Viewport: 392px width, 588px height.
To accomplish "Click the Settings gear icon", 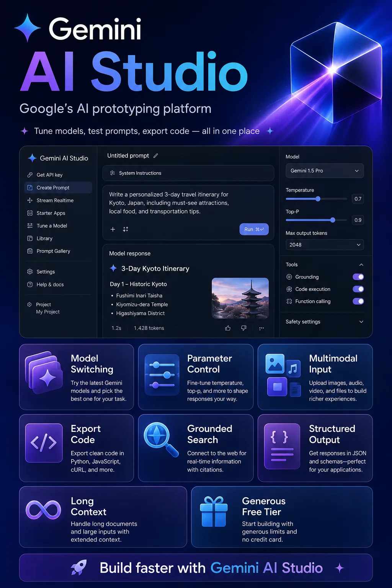I will 30,271.
